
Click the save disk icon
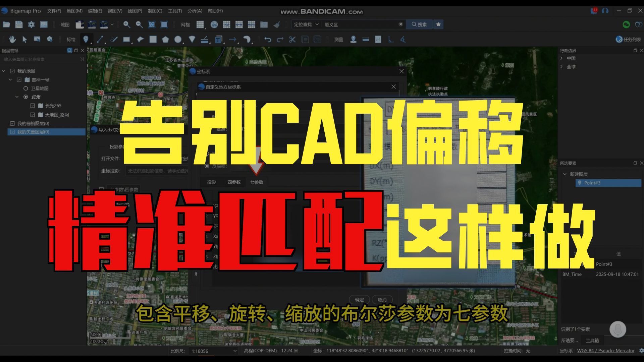(19, 24)
